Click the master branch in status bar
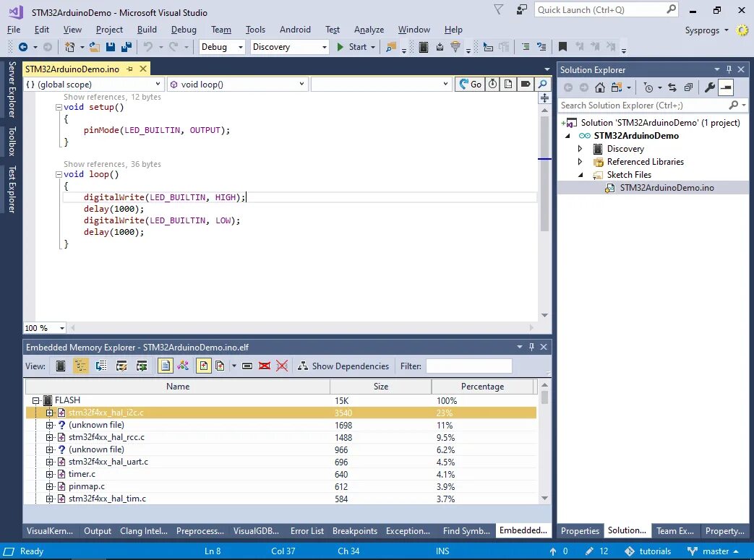This screenshot has height=560, width=754. point(713,551)
